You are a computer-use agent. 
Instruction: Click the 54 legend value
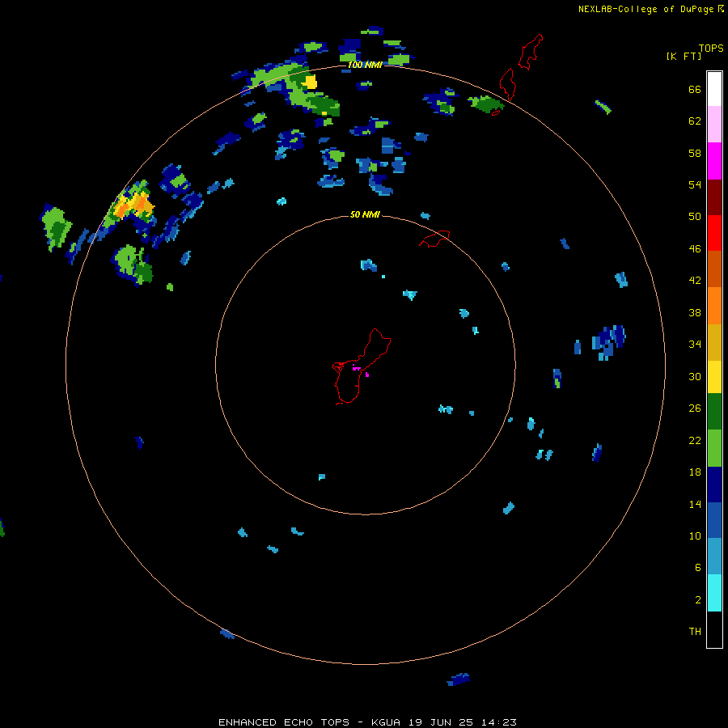tap(695, 184)
